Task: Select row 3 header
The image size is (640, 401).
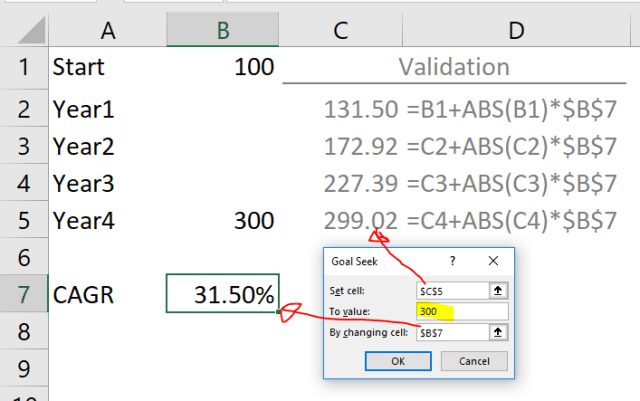Action: 24,146
